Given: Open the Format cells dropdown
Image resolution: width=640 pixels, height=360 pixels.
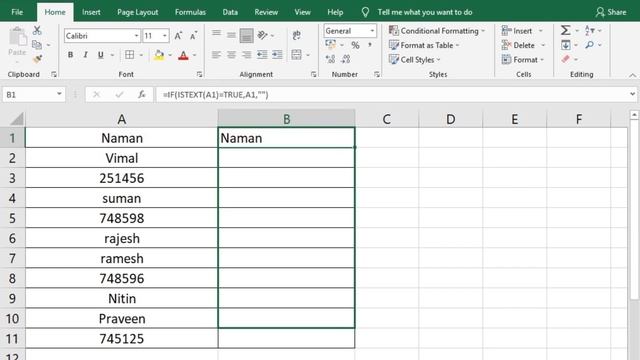Looking at the screenshot, I should (x=542, y=60).
